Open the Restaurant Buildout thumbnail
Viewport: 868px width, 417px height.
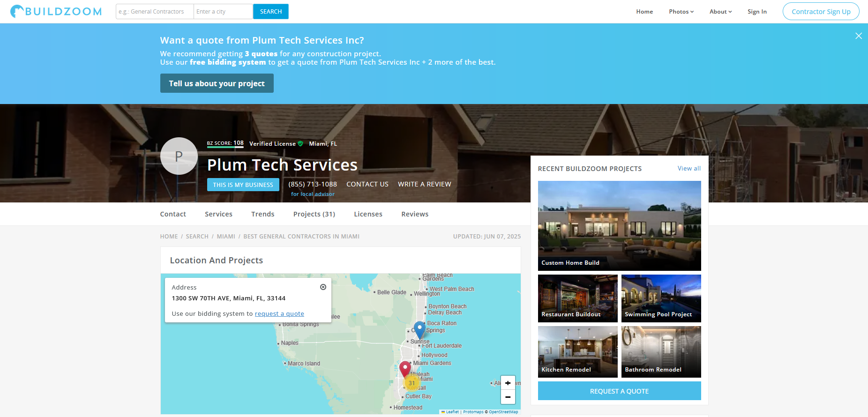578,298
